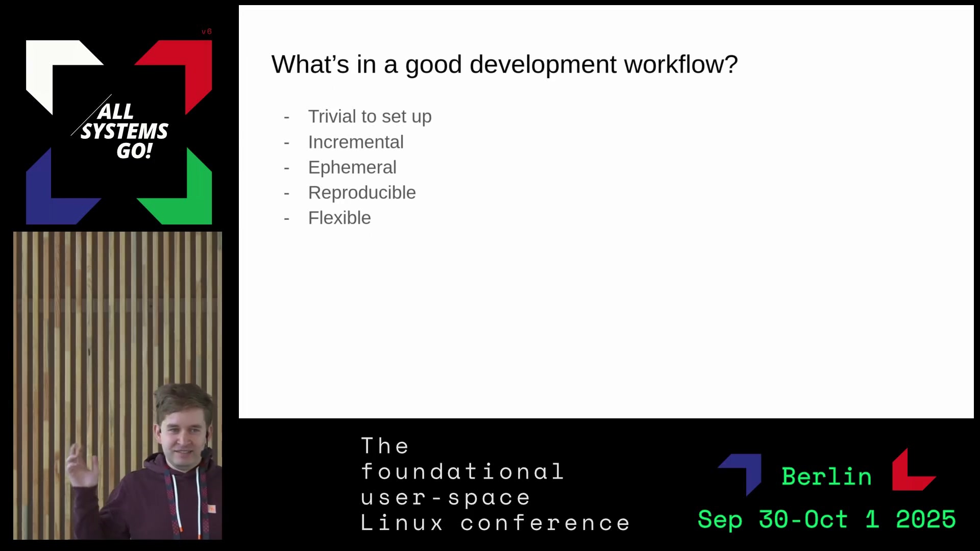Select the 'Reproducible' bullet item

(362, 193)
